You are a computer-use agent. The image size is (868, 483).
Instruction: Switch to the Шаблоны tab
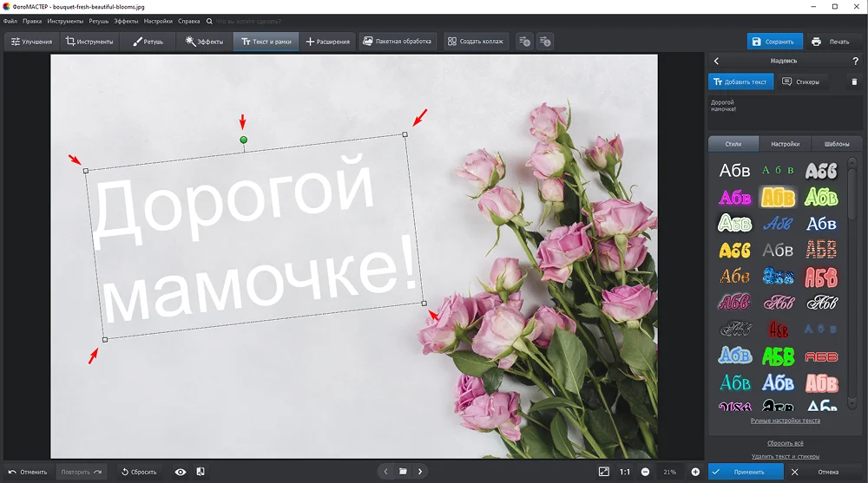pyautogui.click(x=837, y=144)
